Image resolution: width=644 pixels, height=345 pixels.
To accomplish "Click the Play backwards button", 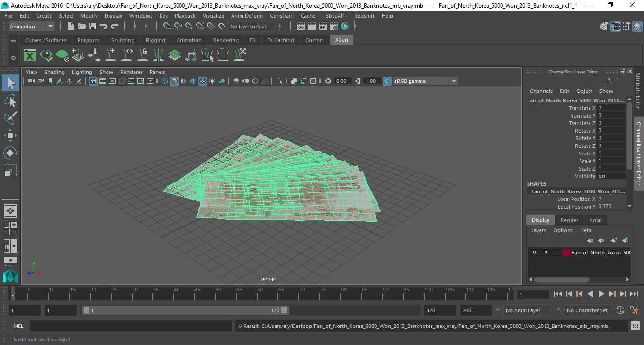I will click(590, 294).
